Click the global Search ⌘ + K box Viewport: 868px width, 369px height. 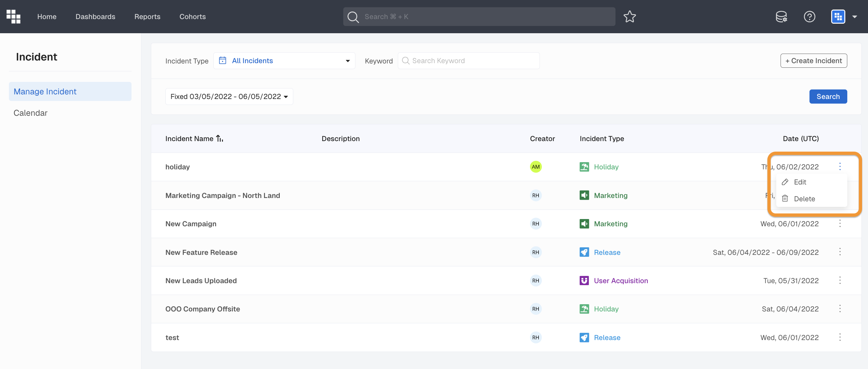479,16
